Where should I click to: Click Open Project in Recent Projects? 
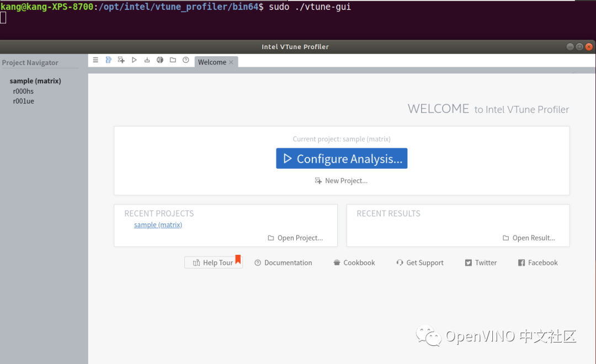coord(295,238)
